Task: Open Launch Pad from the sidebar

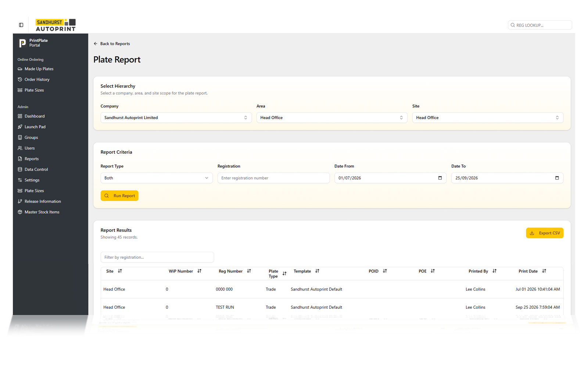Action: [35, 127]
